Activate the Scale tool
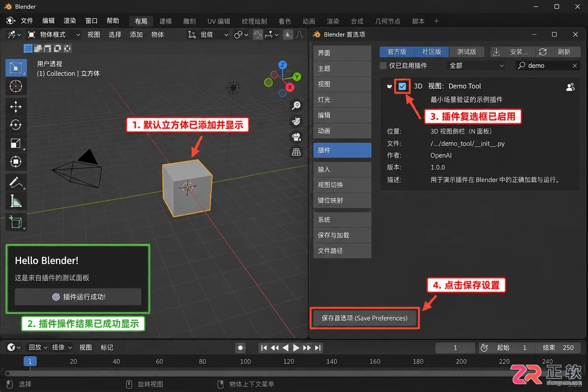The width and height of the screenshot is (588, 392). pyautogui.click(x=16, y=143)
